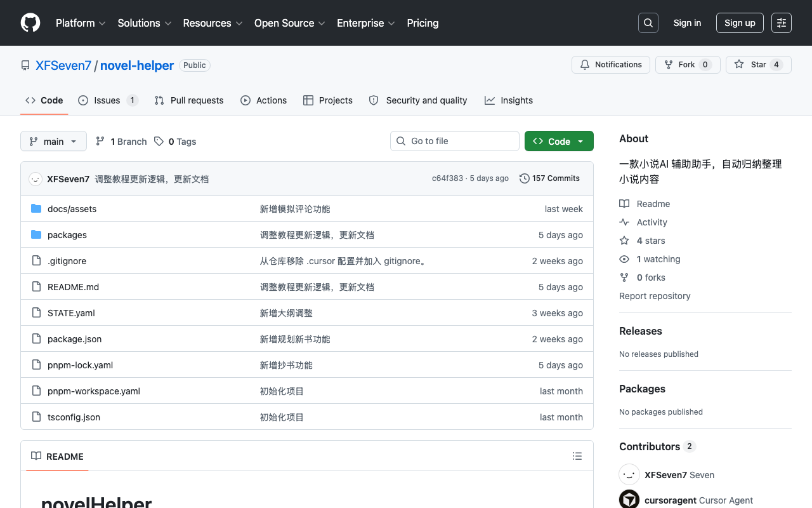The height and width of the screenshot is (508, 812).
Task: Click the XFSeven7 contributor avatar
Action: point(629,474)
